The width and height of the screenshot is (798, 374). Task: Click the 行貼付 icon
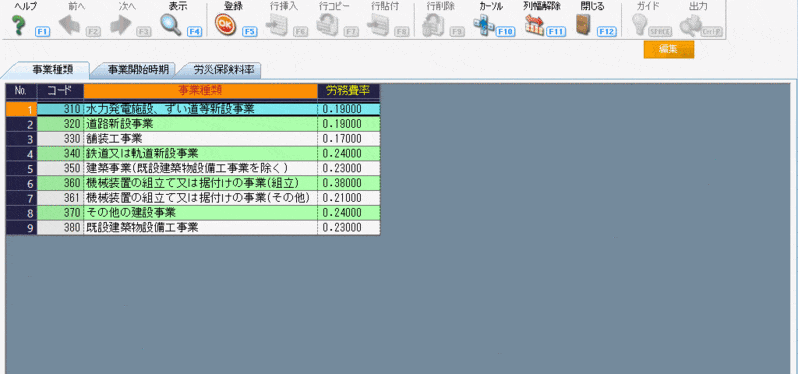point(378,25)
